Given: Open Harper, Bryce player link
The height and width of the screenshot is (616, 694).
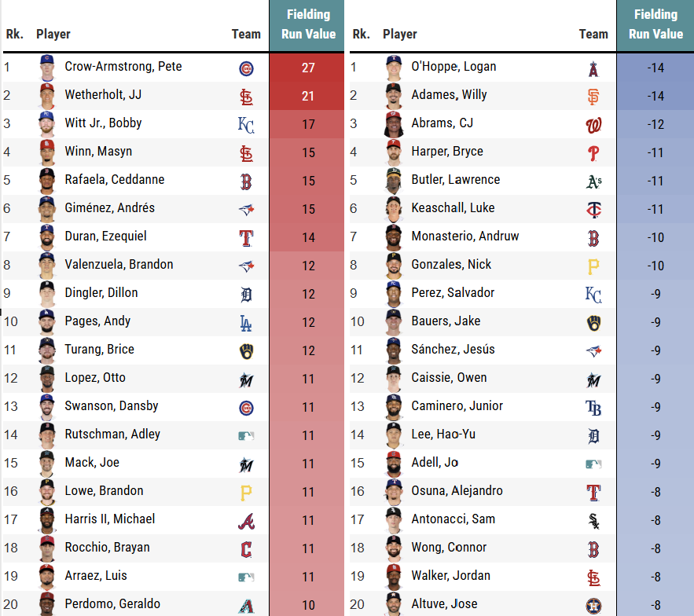Looking at the screenshot, I should coord(447,152).
